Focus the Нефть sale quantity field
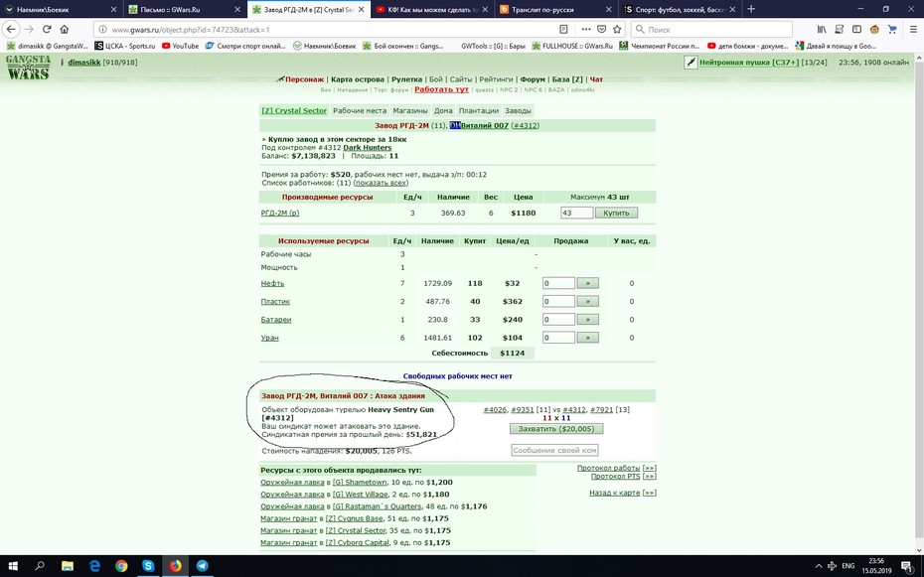 click(x=558, y=283)
